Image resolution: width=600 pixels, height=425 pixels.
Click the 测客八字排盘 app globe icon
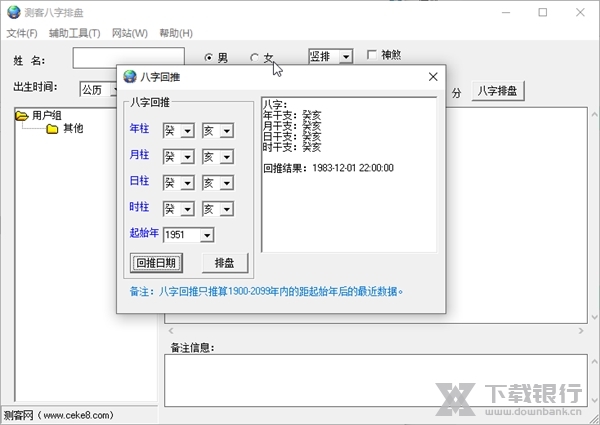pos(13,12)
